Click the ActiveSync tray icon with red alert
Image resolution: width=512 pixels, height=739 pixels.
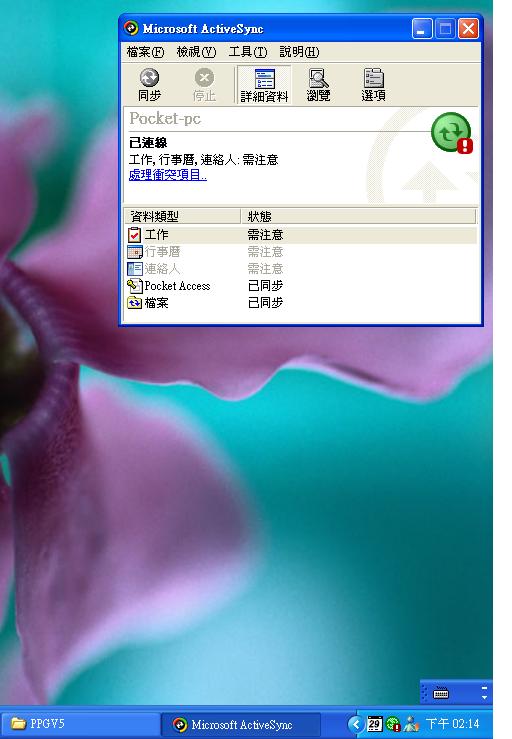pyautogui.click(x=393, y=724)
